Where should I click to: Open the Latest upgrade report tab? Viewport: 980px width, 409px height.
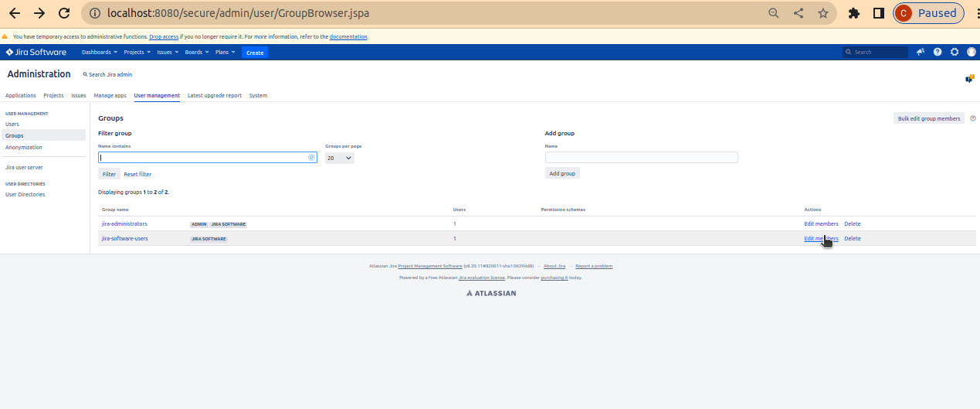pos(215,96)
